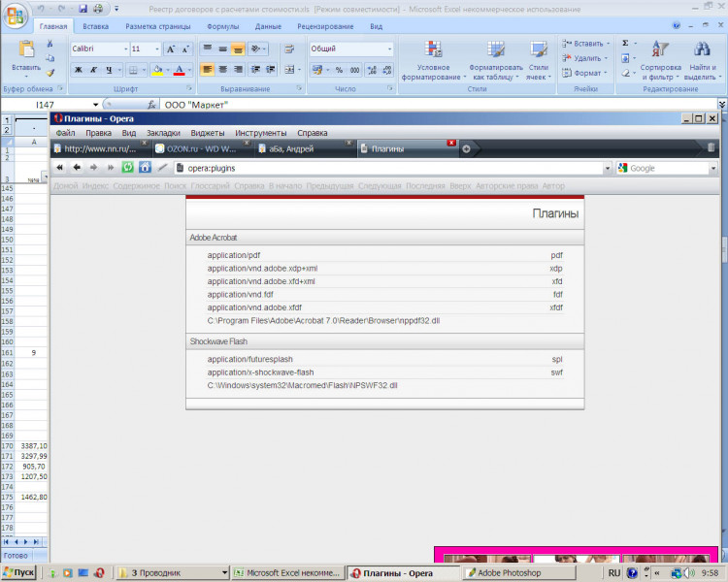
Task: Click the comma style 000 icon
Action: [x=354, y=70]
